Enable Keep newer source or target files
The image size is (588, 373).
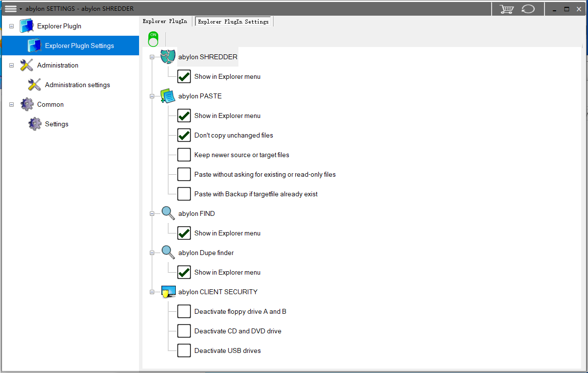pos(184,155)
